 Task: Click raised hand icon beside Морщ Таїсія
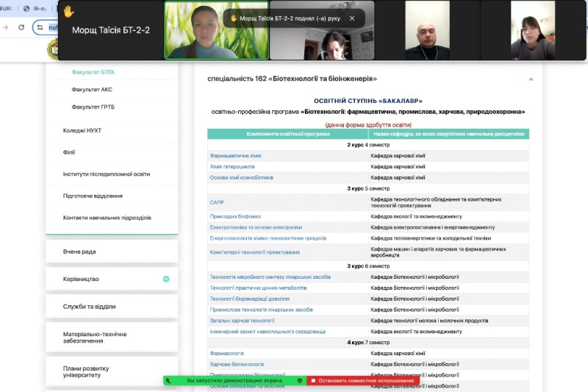pyautogui.click(x=68, y=12)
